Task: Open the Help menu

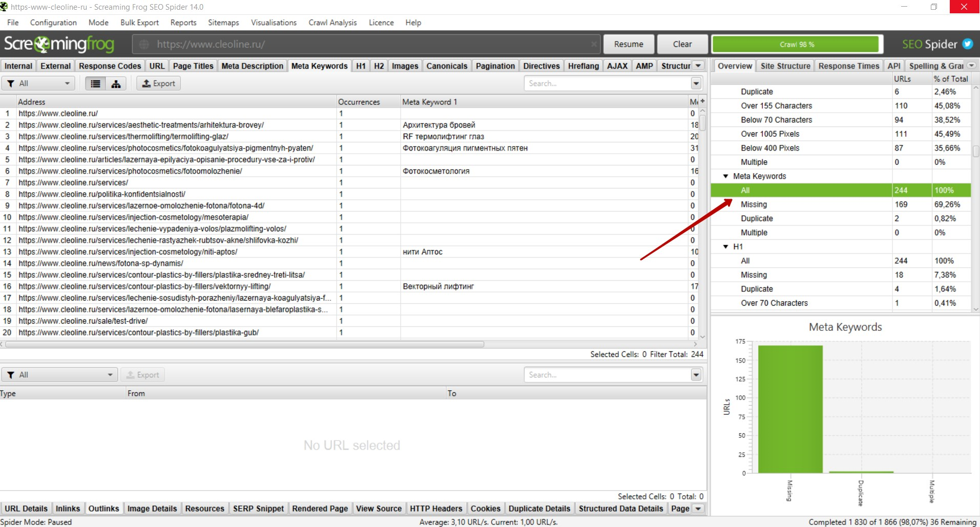Action: pos(413,23)
